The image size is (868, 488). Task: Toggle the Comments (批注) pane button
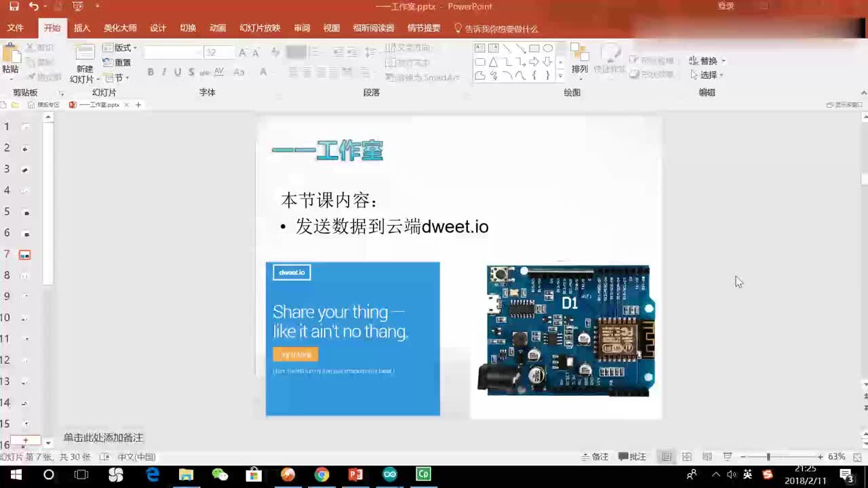pyautogui.click(x=632, y=457)
